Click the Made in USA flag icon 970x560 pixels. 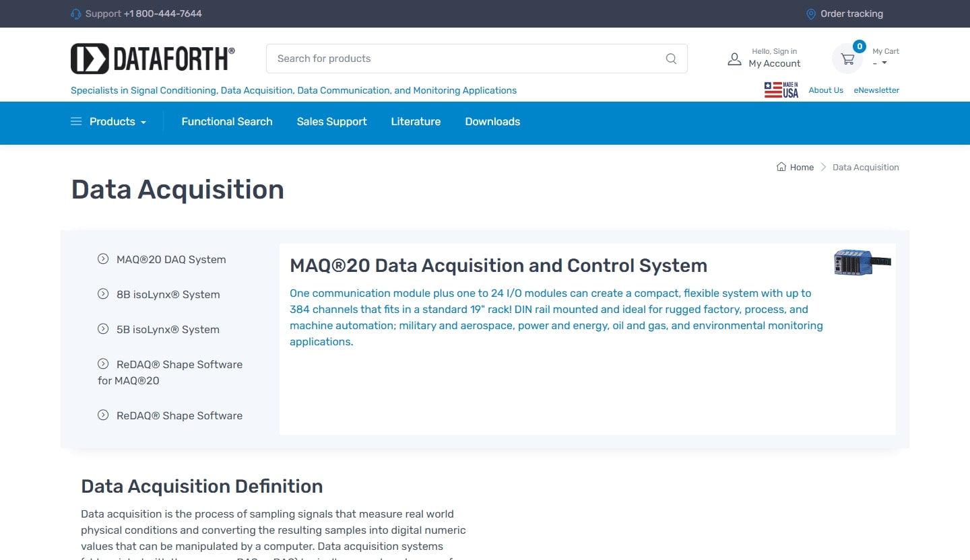click(781, 90)
